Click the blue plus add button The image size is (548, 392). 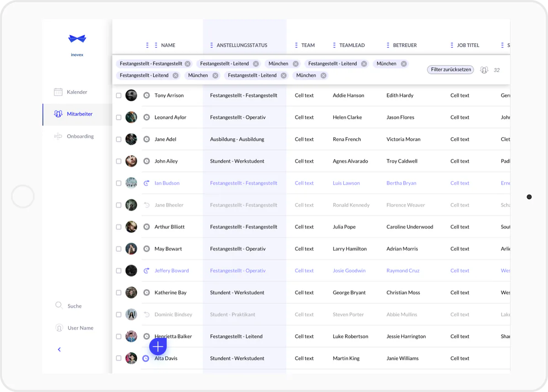pos(158,347)
